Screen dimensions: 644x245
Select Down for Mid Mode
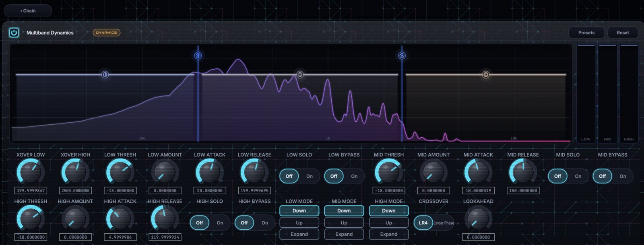pos(344,210)
